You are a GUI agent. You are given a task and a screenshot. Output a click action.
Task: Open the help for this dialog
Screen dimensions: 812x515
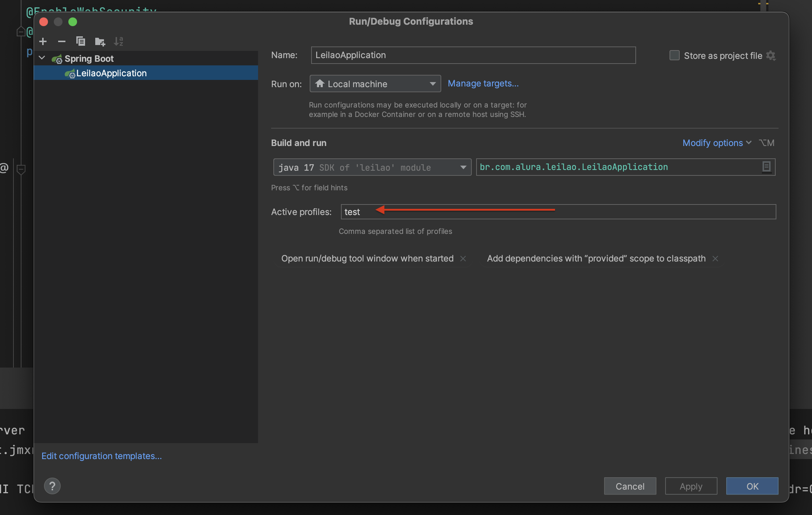pos(52,486)
